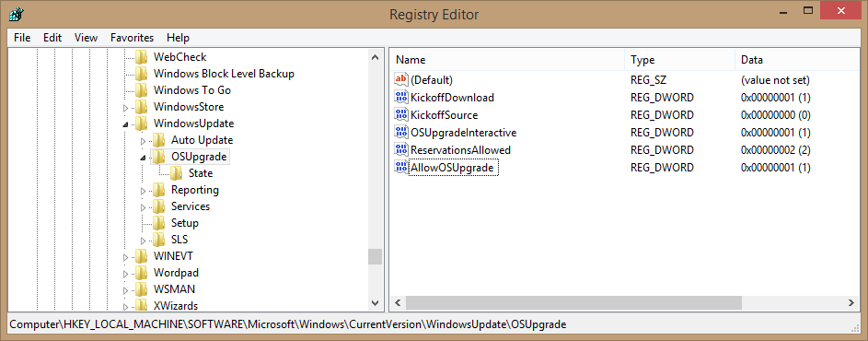Click the values pane scroll right arrow

point(851,302)
